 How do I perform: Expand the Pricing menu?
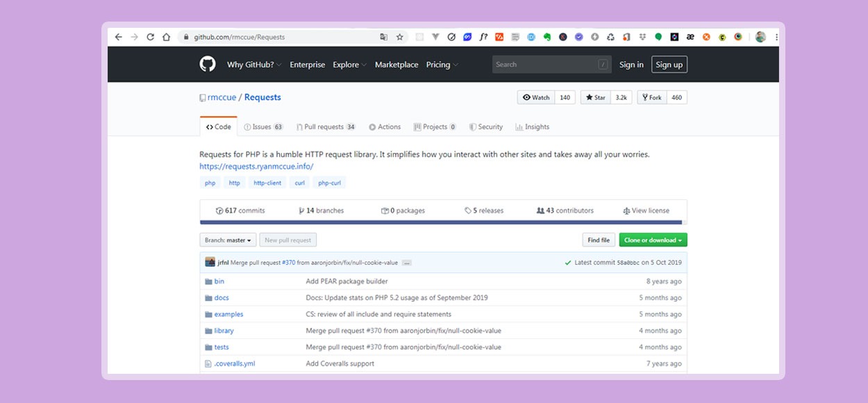tap(442, 65)
